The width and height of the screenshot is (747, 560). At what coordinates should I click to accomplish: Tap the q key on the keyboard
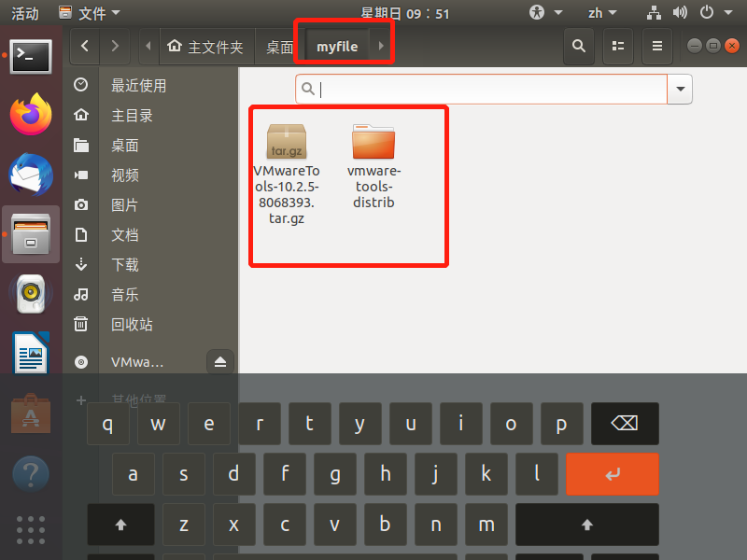coord(108,424)
